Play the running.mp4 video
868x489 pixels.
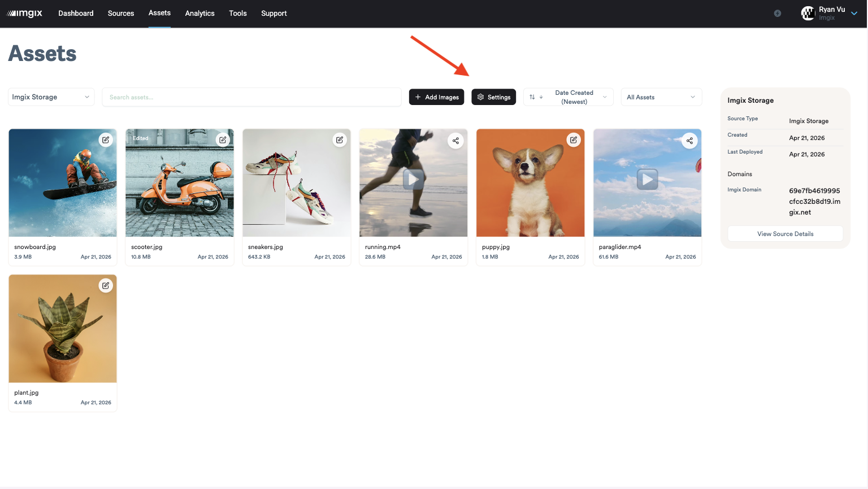(x=414, y=180)
